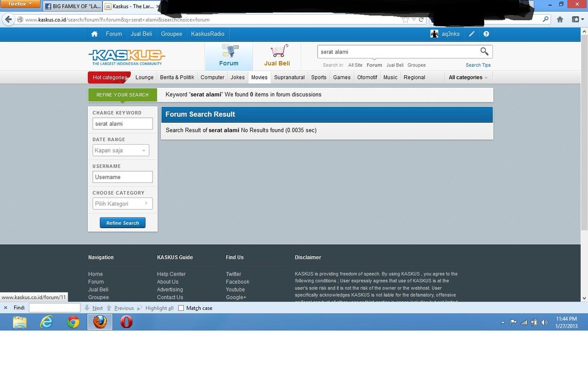Open the Pilih Kategori dropdown

pyautogui.click(x=123, y=204)
